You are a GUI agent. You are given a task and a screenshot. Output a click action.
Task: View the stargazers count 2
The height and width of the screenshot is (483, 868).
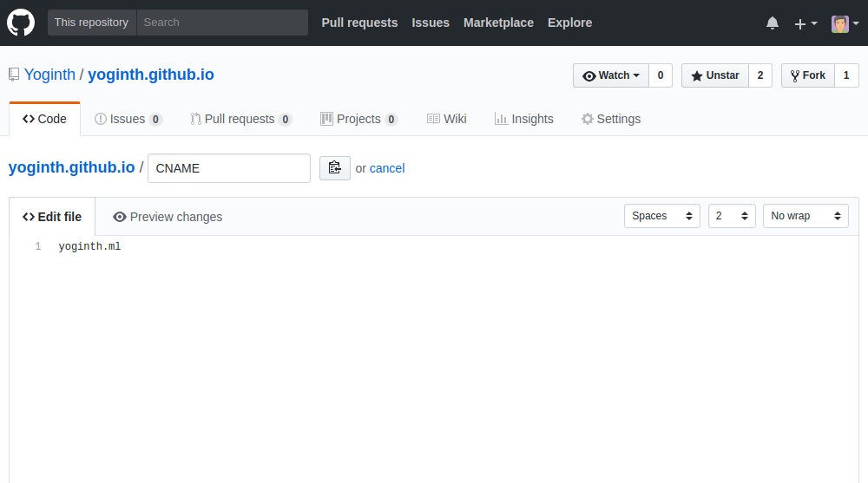coord(760,75)
